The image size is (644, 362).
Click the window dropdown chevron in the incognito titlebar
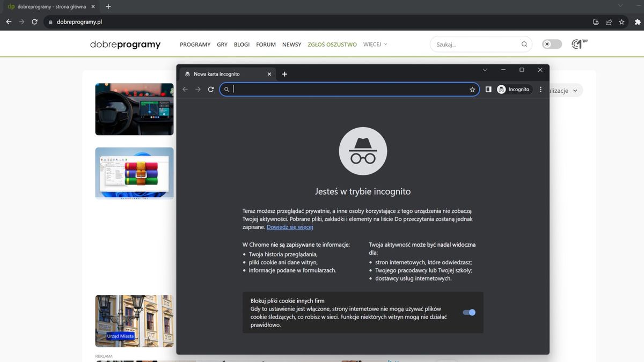point(485,70)
